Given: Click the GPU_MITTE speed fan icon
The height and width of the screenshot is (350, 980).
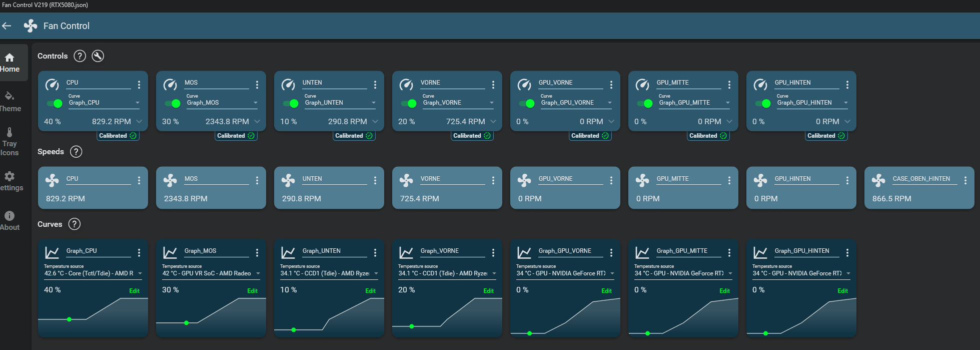Looking at the screenshot, I should coord(642,180).
